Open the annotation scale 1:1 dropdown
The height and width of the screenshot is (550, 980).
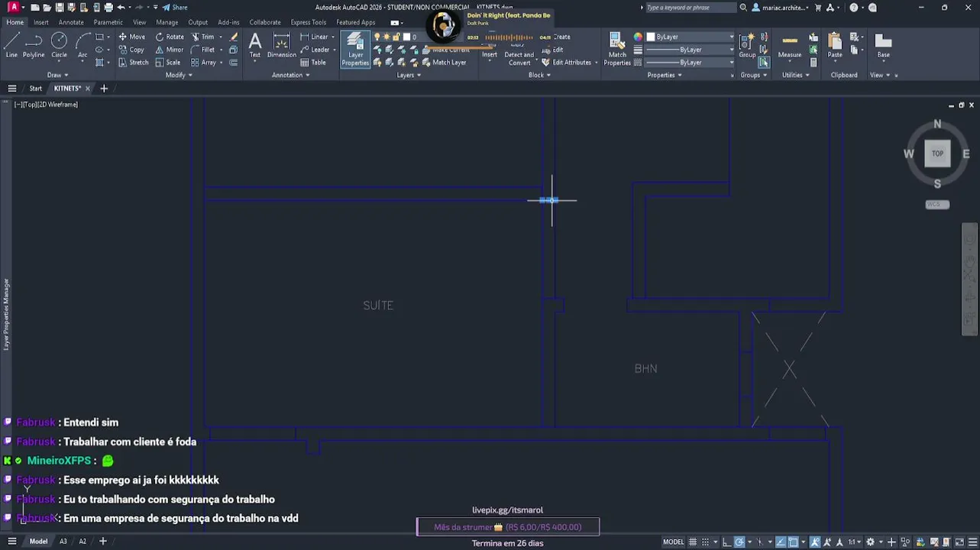pyautogui.click(x=854, y=542)
